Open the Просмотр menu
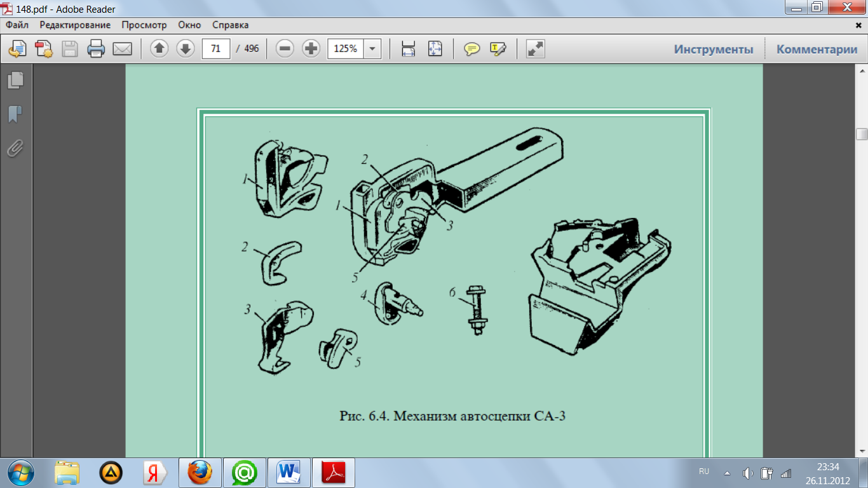 [144, 25]
